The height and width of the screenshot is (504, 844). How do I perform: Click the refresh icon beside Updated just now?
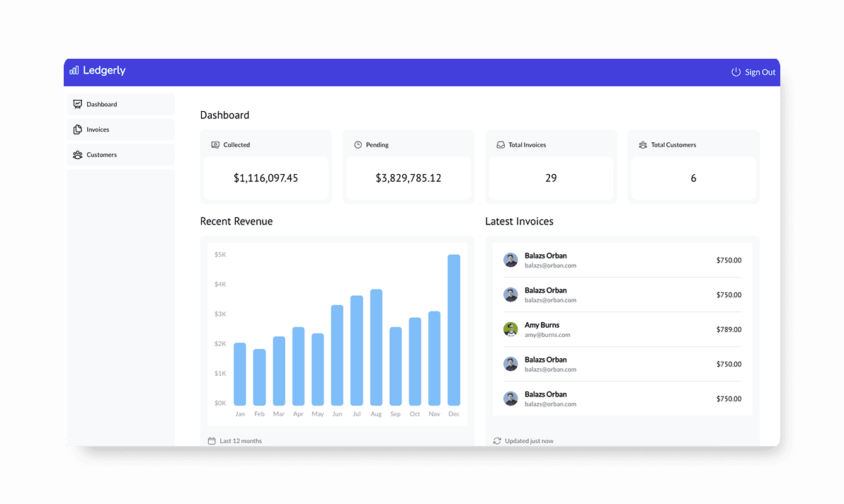[x=497, y=440]
